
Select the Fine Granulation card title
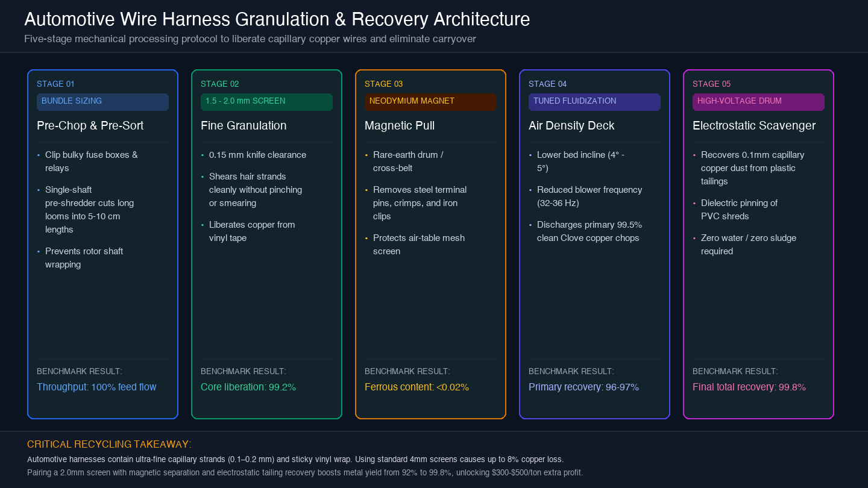[244, 126]
